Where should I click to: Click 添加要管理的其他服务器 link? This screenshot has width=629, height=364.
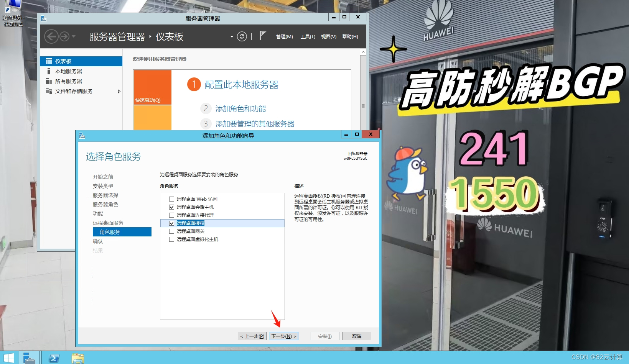[x=255, y=124]
